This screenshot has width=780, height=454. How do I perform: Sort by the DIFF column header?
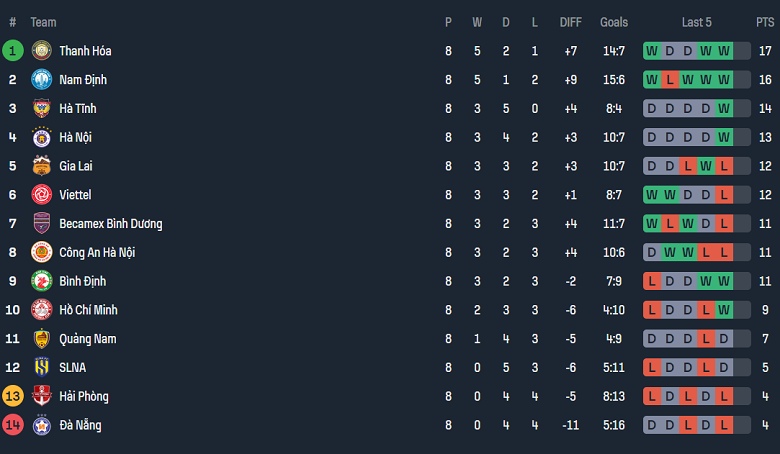[571, 22]
